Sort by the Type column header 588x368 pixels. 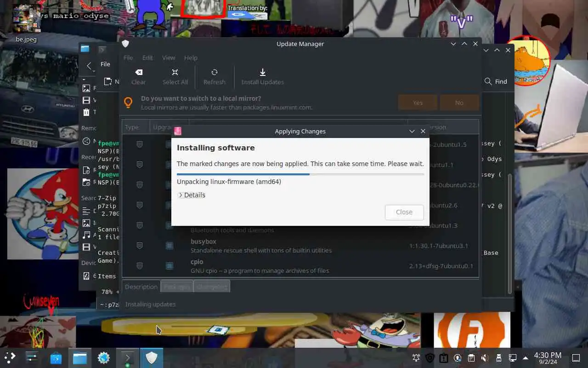[136, 127]
